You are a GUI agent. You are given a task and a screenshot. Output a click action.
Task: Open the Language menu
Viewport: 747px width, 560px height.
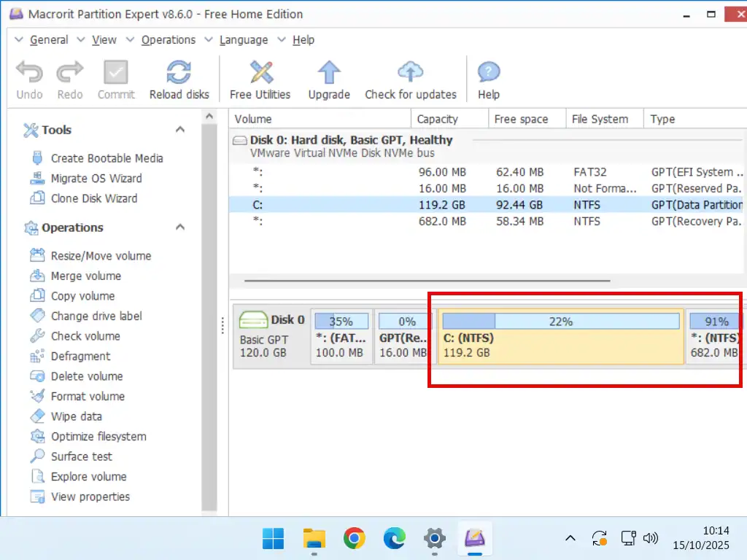[244, 40]
